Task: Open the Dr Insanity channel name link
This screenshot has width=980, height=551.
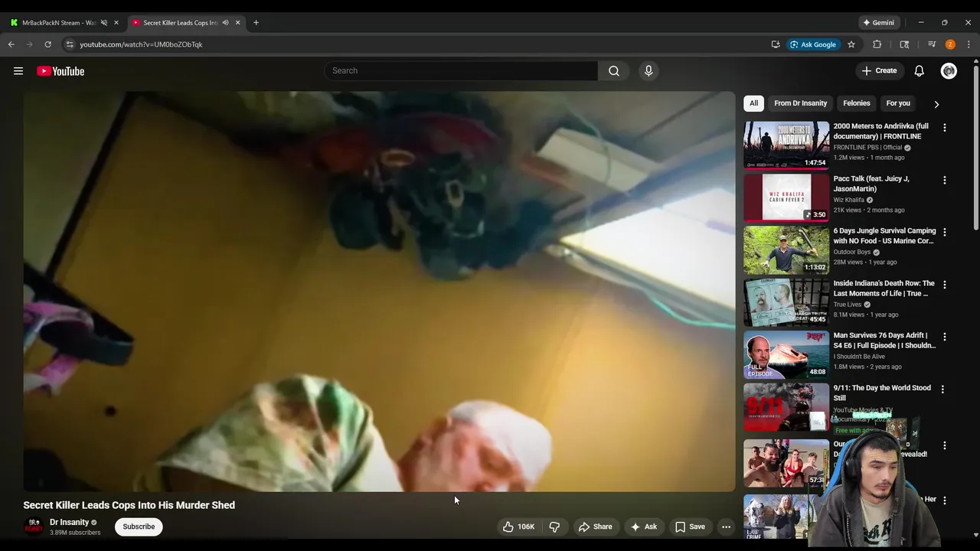Action: click(69, 522)
